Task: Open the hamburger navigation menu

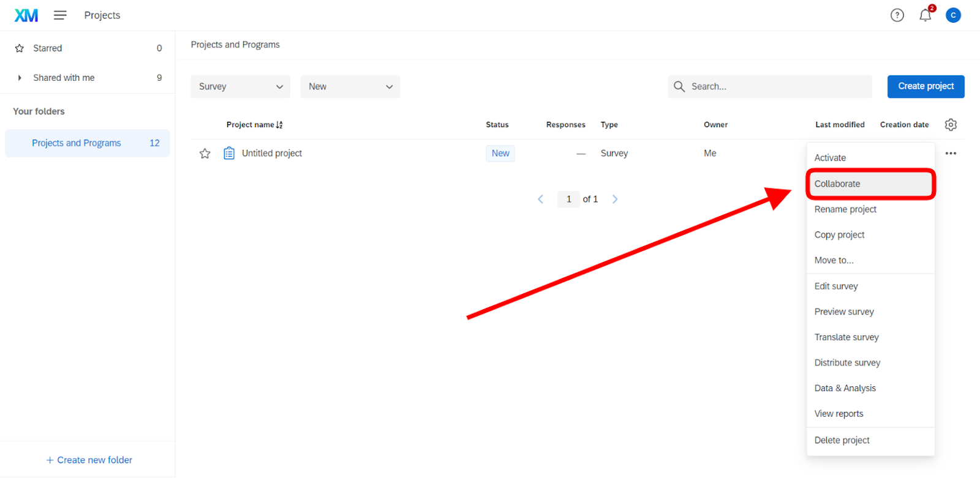Action: (60, 15)
